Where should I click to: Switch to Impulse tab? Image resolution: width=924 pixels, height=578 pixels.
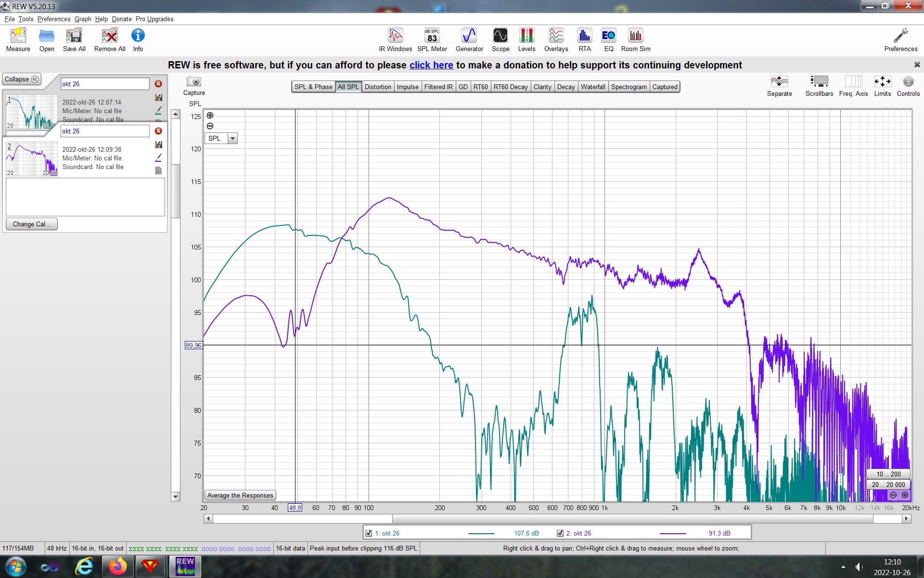tap(408, 87)
